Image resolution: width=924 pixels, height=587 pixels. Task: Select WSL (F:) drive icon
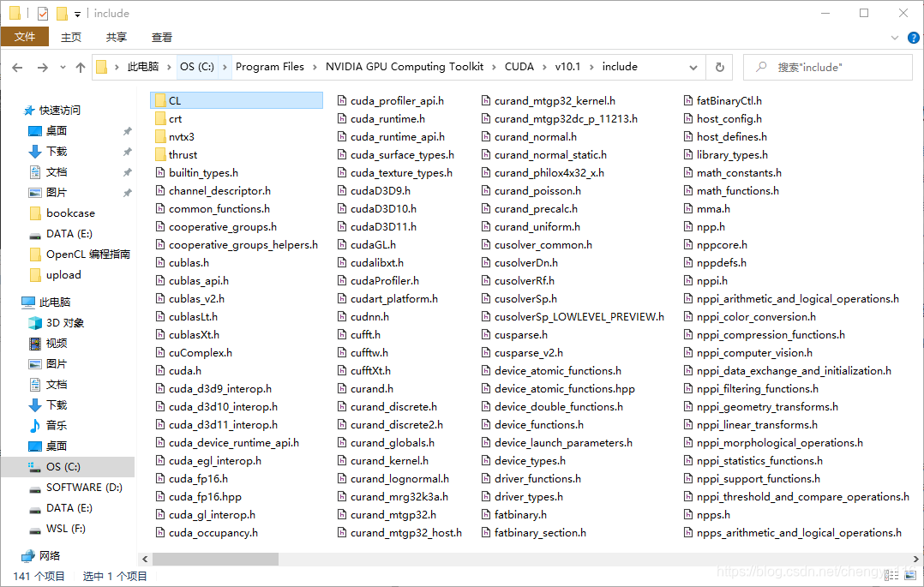[x=35, y=530]
